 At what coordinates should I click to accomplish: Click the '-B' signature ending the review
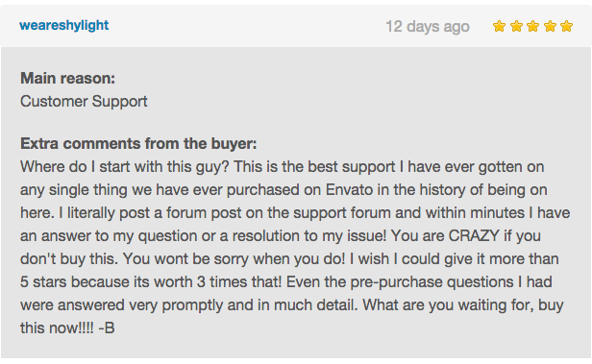point(107,328)
